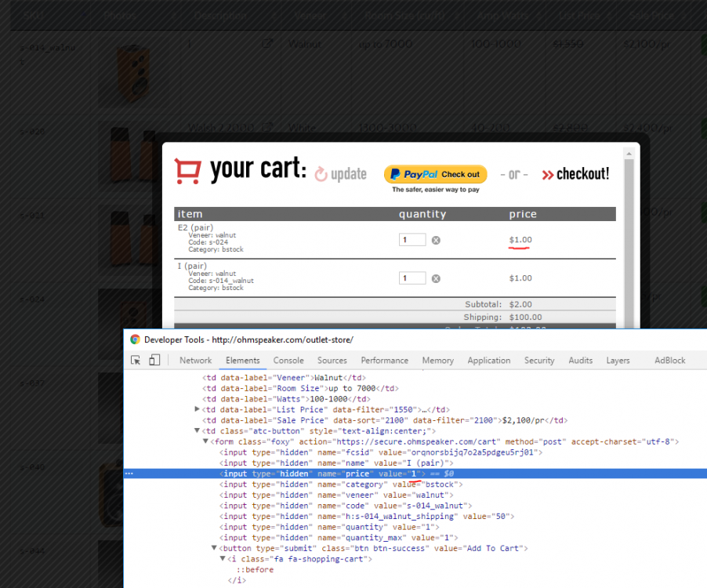
Task: Remove the E2 (pair) item from cart
Action: (436, 240)
